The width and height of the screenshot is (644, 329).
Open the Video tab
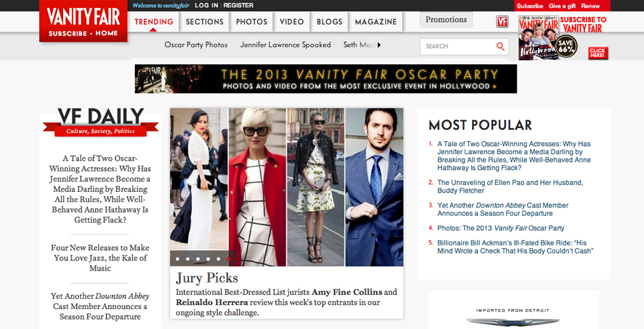point(292,22)
